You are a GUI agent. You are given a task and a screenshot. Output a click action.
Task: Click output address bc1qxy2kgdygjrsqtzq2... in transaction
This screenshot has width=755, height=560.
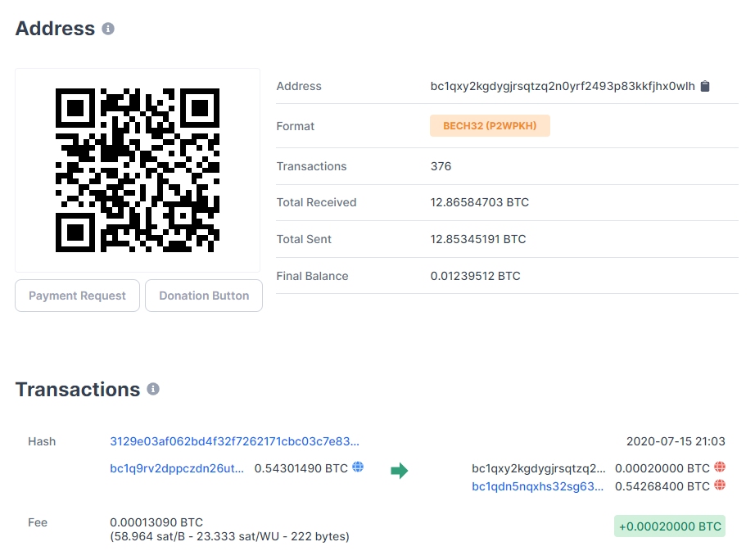point(539,468)
